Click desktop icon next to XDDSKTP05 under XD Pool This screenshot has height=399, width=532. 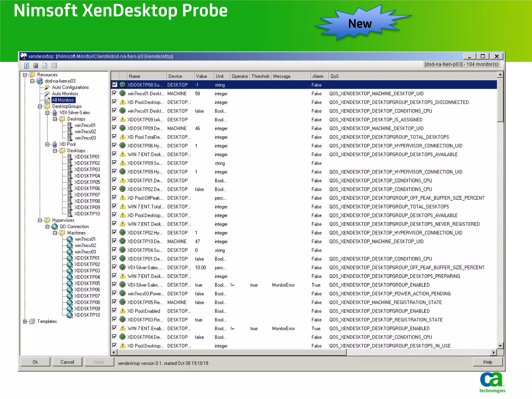click(70, 182)
